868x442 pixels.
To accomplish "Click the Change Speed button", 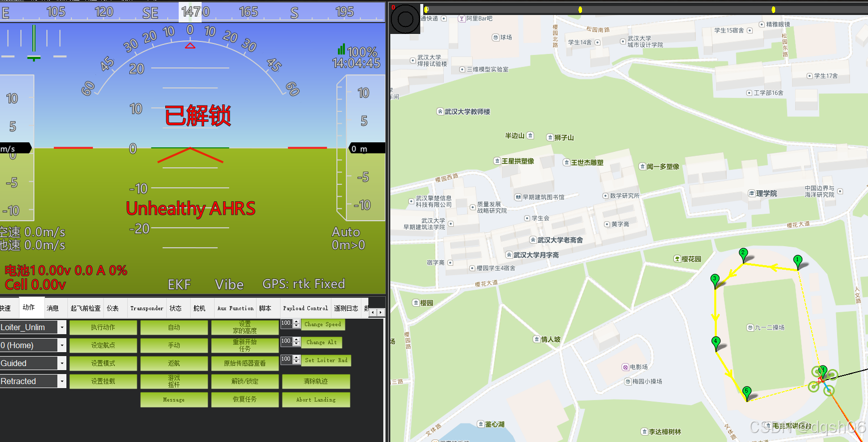I will click(x=323, y=324).
